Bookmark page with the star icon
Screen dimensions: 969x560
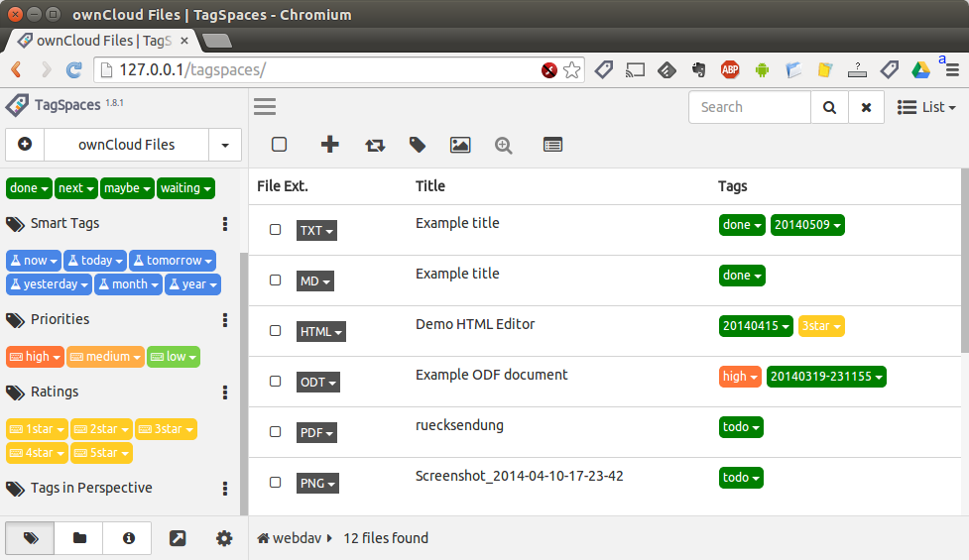point(571,69)
